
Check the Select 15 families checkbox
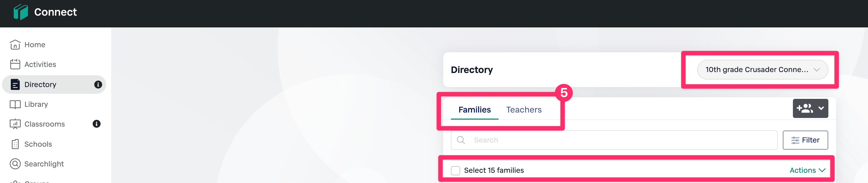455,171
